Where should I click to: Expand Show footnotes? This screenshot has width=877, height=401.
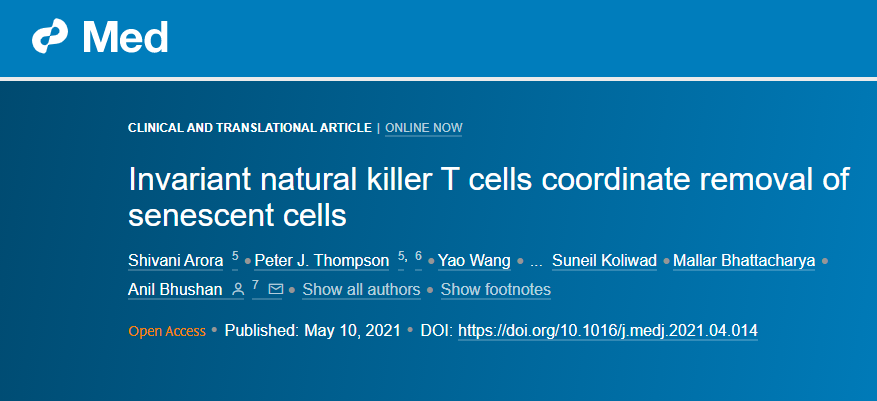(x=496, y=290)
